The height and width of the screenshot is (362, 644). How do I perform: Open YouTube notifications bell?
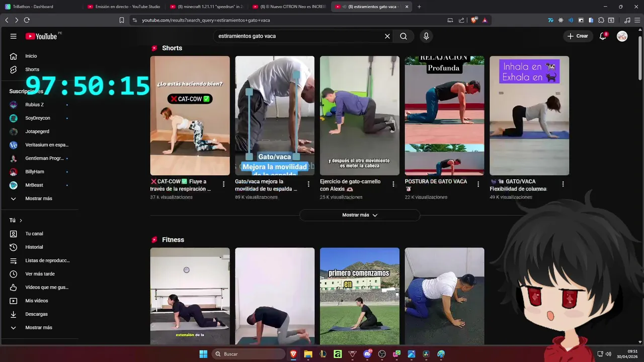tap(603, 36)
